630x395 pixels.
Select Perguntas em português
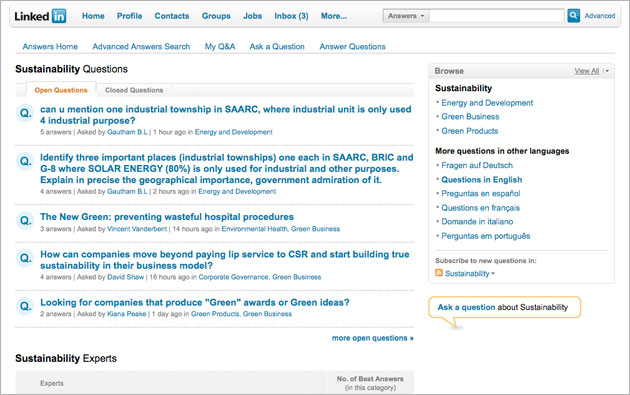(486, 236)
